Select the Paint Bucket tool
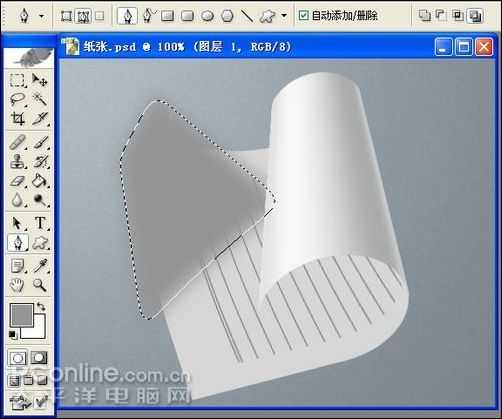 (x=40, y=181)
